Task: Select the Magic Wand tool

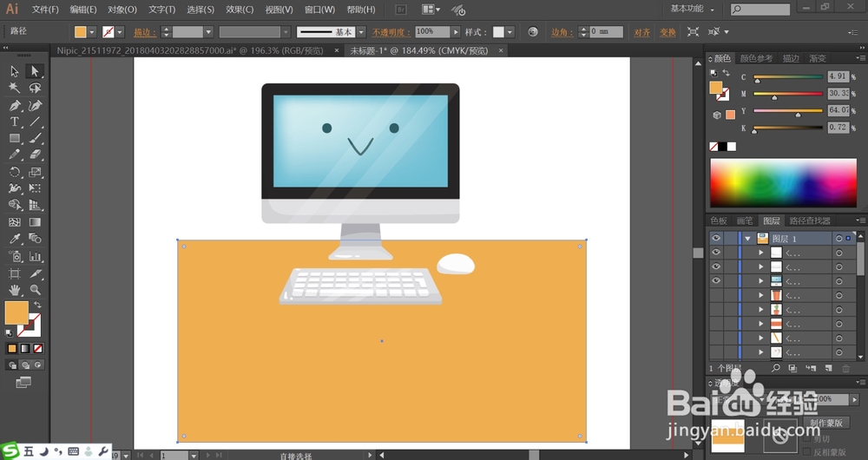Action: pos(15,88)
